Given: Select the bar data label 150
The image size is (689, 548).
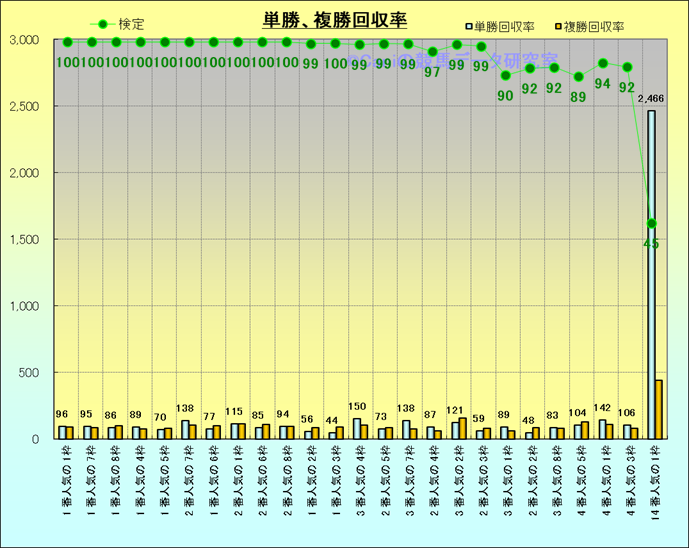Looking at the screenshot, I should tap(358, 408).
